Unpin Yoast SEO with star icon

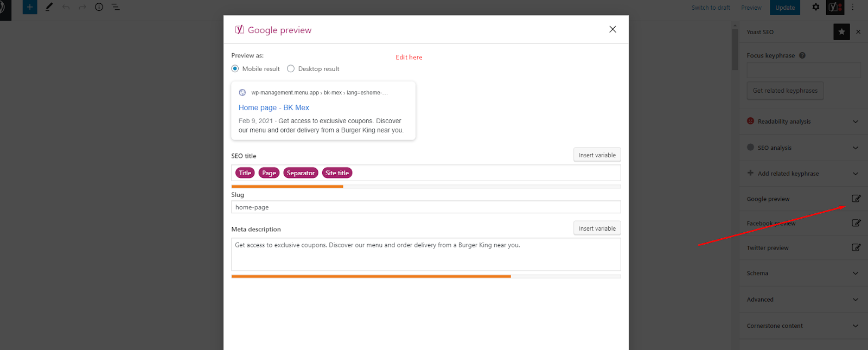pos(841,32)
